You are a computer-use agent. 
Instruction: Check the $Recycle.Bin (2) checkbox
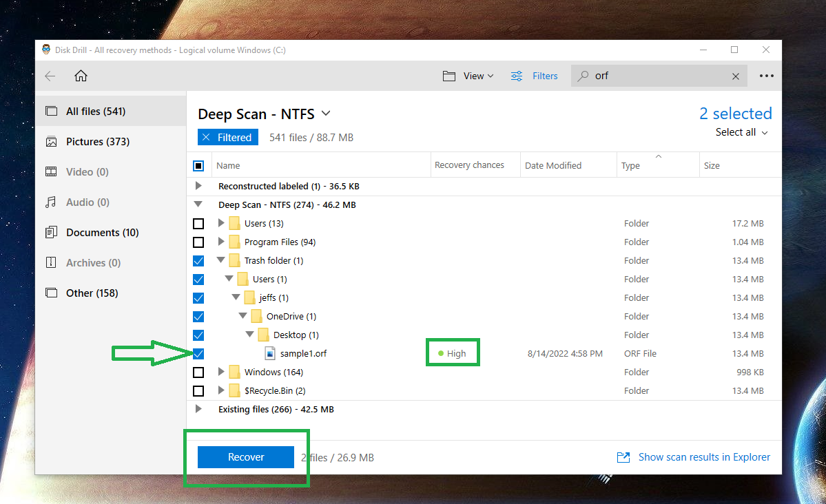(x=198, y=391)
